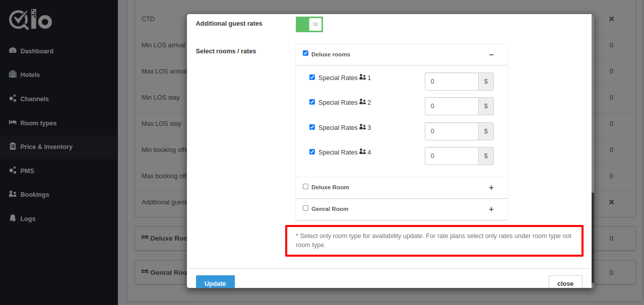Uncheck Special Rates 4 checkbox
Image resolution: width=644 pixels, height=305 pixels.
(x=312, y=151)
